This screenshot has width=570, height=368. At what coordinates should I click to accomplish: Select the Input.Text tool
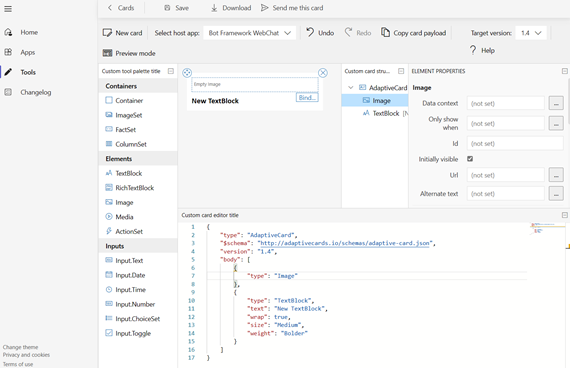click(x=124, y=261)
